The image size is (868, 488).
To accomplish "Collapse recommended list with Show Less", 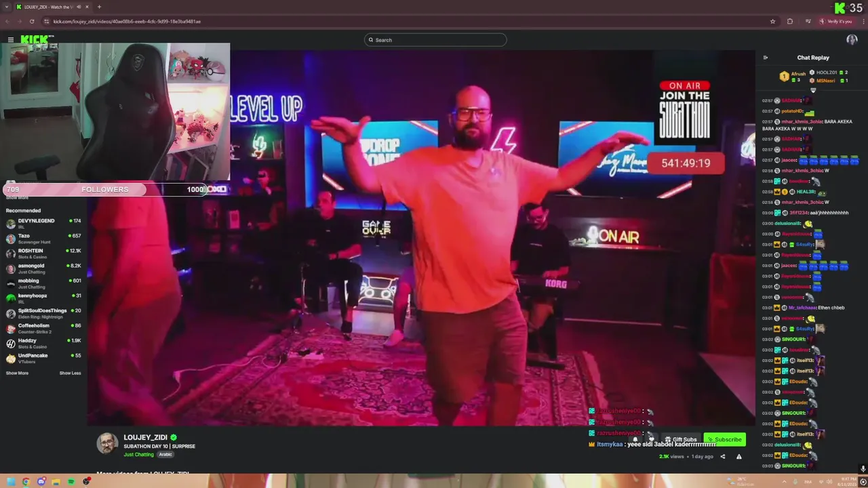I will (70, 373).
